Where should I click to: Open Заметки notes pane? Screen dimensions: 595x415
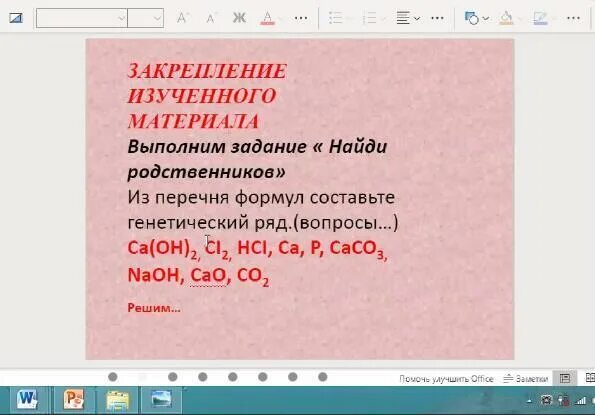click(526, 378)
